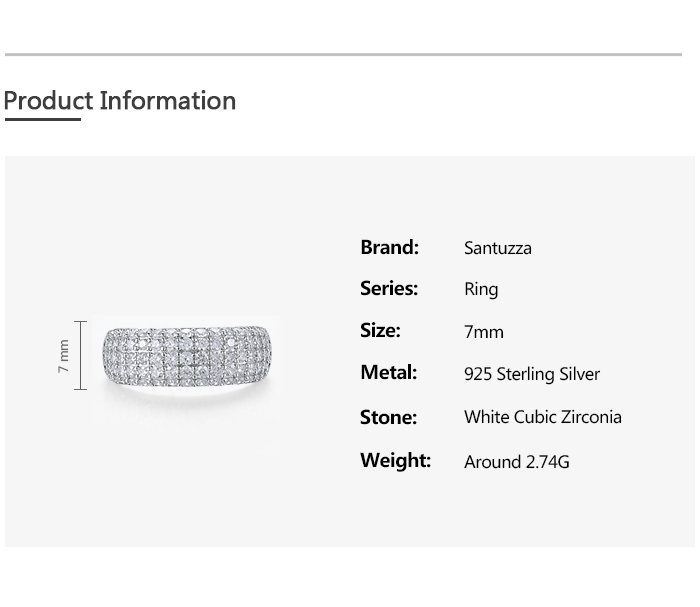Click the 7 mm dimension marker
The height and width of the screenshot is (607, 700).
pyautogui.click(x=64, y=356)
